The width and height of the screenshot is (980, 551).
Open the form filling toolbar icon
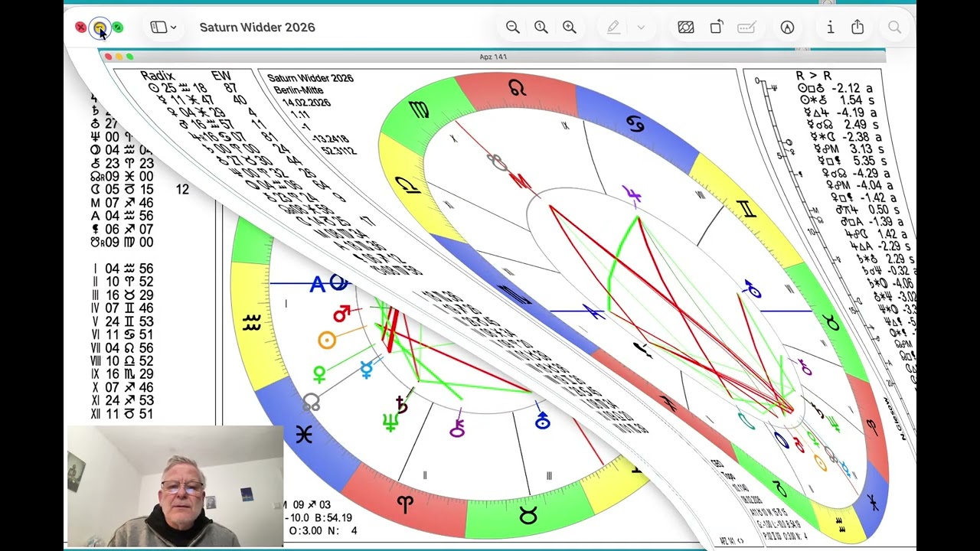tap(746, 28)
